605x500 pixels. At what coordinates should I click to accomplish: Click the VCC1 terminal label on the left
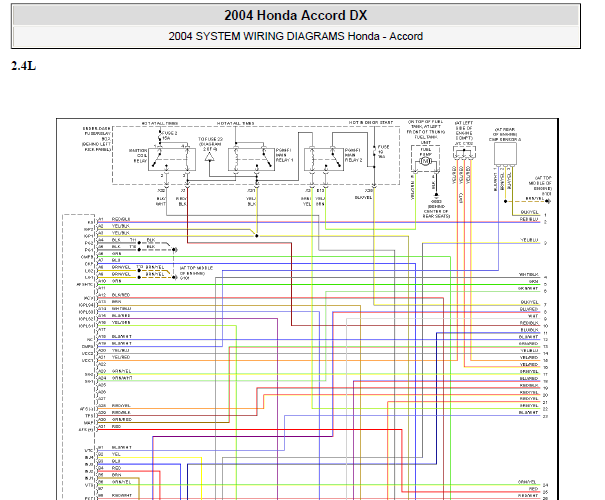coord(88,360)
